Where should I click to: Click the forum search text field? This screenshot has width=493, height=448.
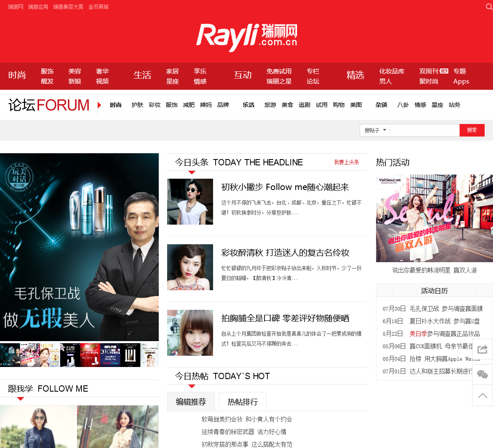click(x=425, y=130)
